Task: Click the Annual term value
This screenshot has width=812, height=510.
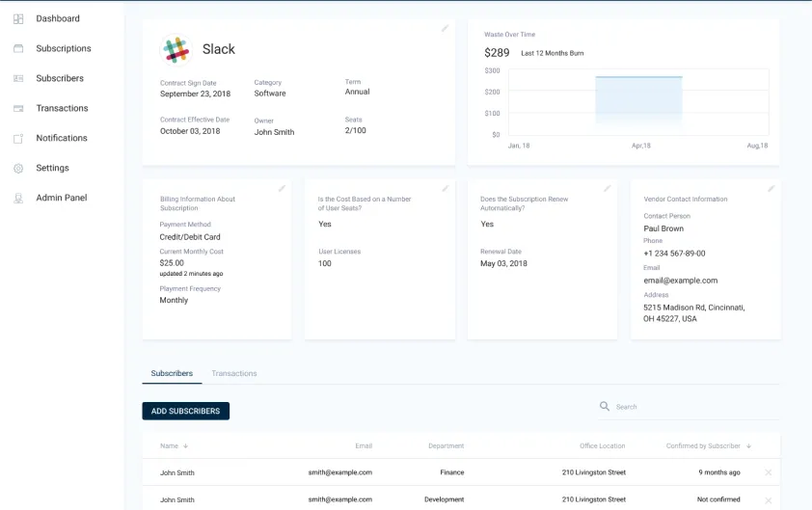Action: (358, 92)
